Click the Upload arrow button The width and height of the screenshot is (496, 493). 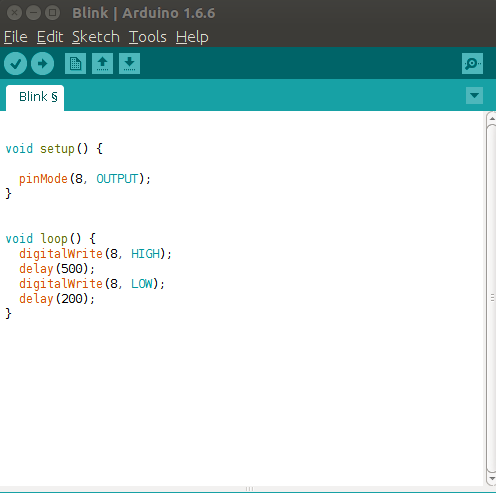coord(42,63)
